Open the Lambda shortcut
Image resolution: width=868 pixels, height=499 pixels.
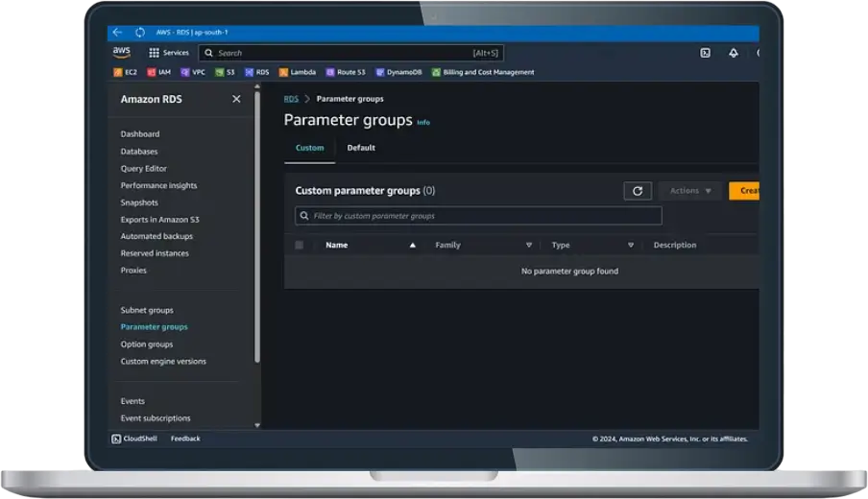pos(298,72)
